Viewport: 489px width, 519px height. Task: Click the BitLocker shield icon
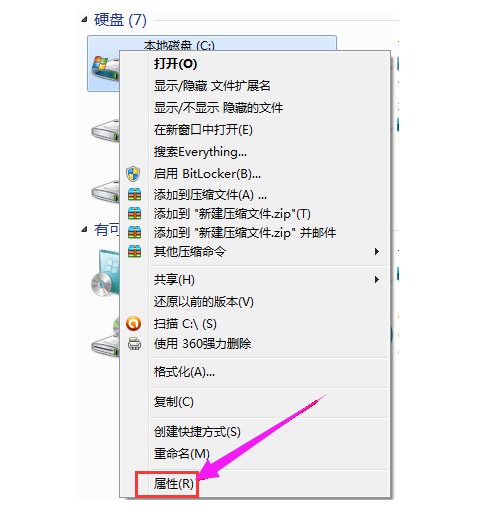133,174
